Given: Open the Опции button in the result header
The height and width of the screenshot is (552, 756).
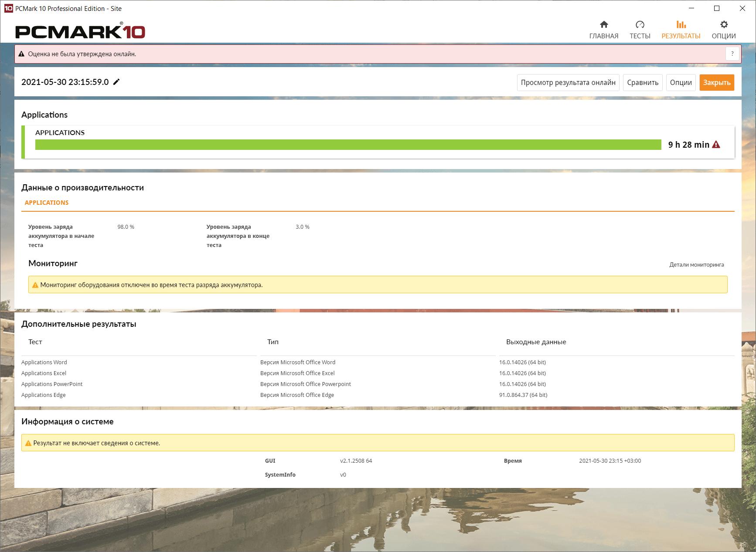Looking at the screenshot, I should pos(681,82).
